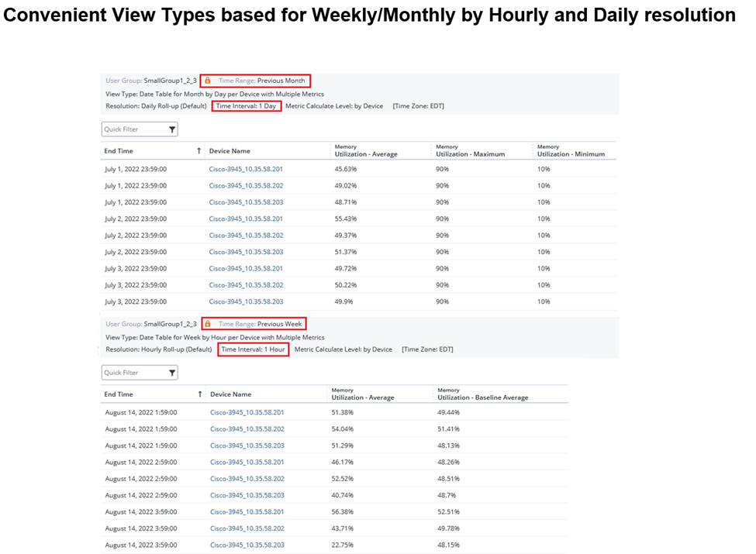The height and width of the screenshot is (554, 756).
Task: Open the filter funnel in the bottom Quick Filter
Action: 172,372
